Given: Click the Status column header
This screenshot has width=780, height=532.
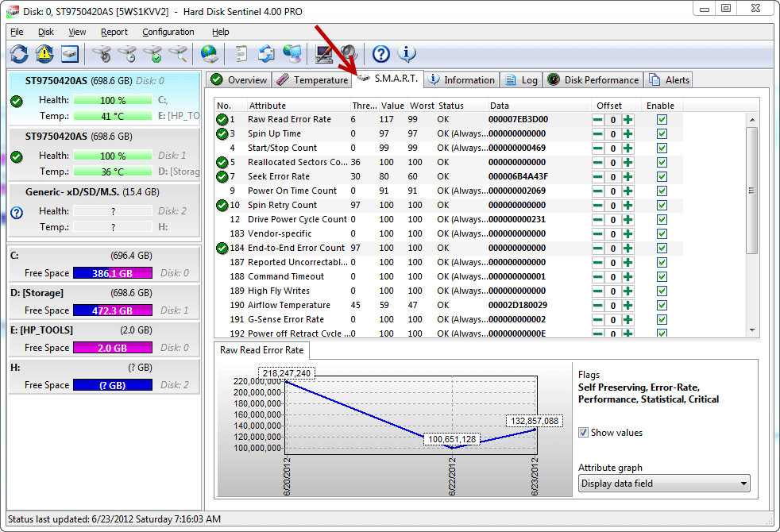Looking at the screenshot, I should coord(461,106).
